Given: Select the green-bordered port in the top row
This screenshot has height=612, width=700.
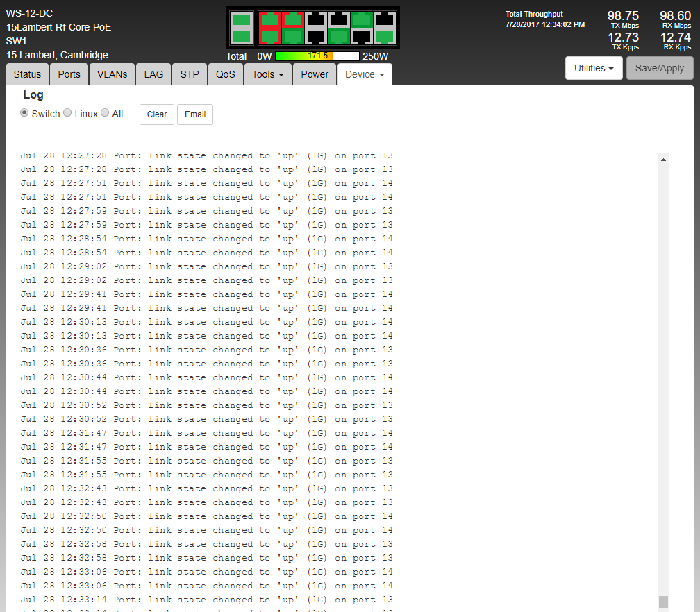Looking at the screenshot, I should (x=361, y=19).
